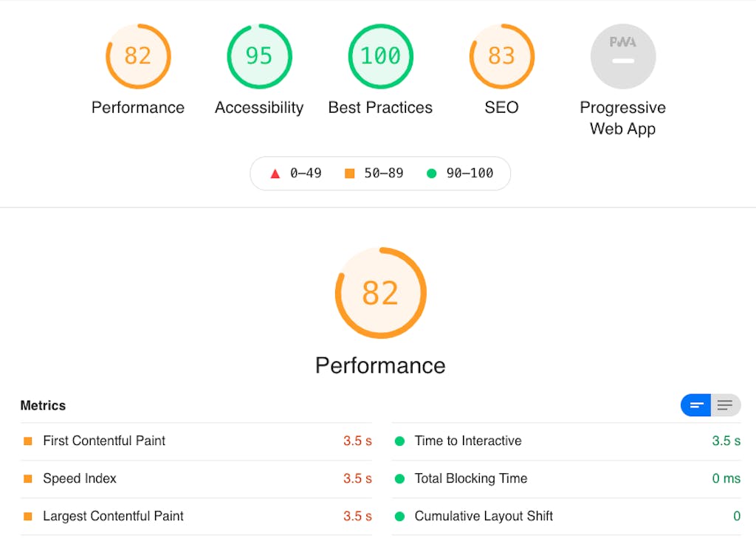Click the large Performance gauge ring
Screen dimensions: 756x541
pyautogui.click(x=380, y=293)
